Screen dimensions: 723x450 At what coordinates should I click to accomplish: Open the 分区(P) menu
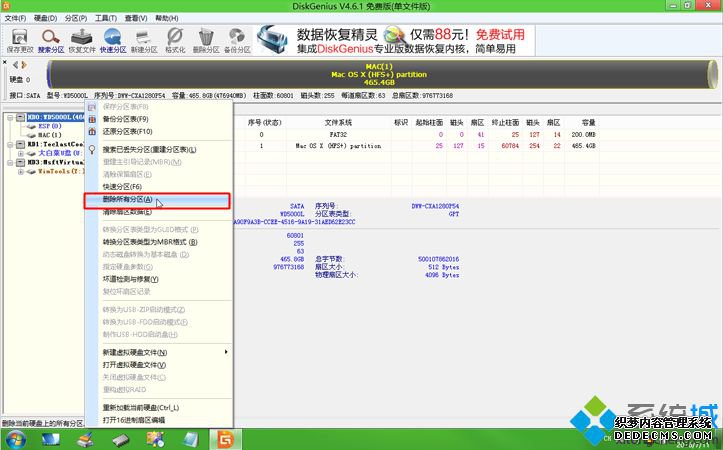pyautogui.click(x=76, y=18)
